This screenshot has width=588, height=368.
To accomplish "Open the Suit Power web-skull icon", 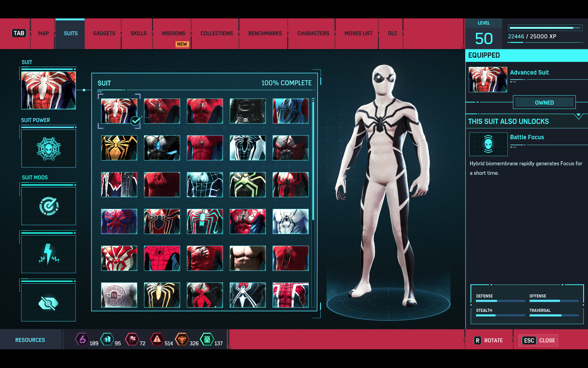I will (x=48, y=149).
